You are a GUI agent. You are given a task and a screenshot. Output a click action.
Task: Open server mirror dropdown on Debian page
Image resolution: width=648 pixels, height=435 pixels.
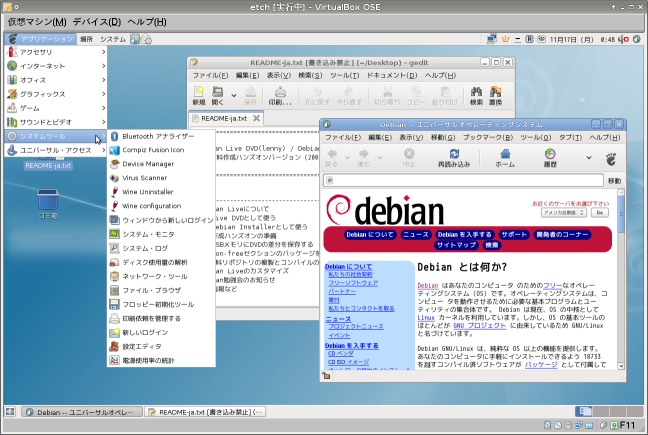564,212
